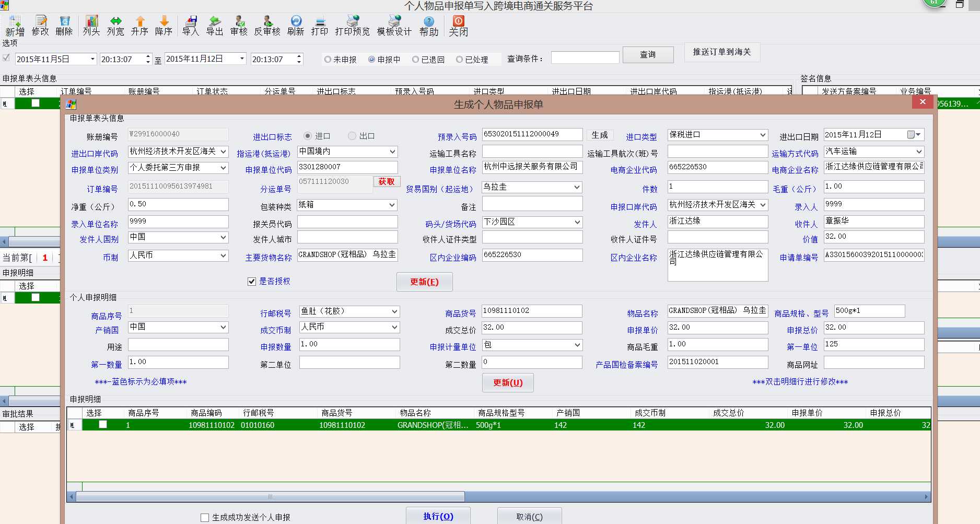Screen dimensions: 980x524
Task: Open the 运输方式代码 dropdown
Action: 919,152
